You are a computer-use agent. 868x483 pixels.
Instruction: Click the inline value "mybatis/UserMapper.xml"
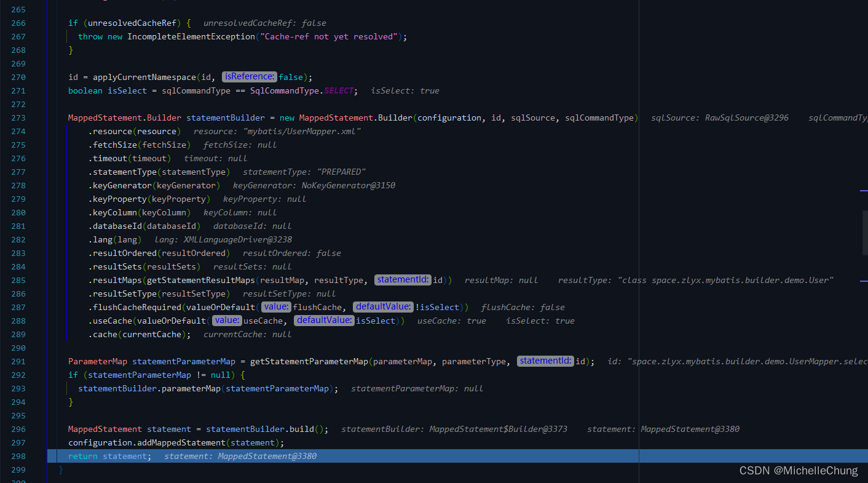tap(302, 131)
